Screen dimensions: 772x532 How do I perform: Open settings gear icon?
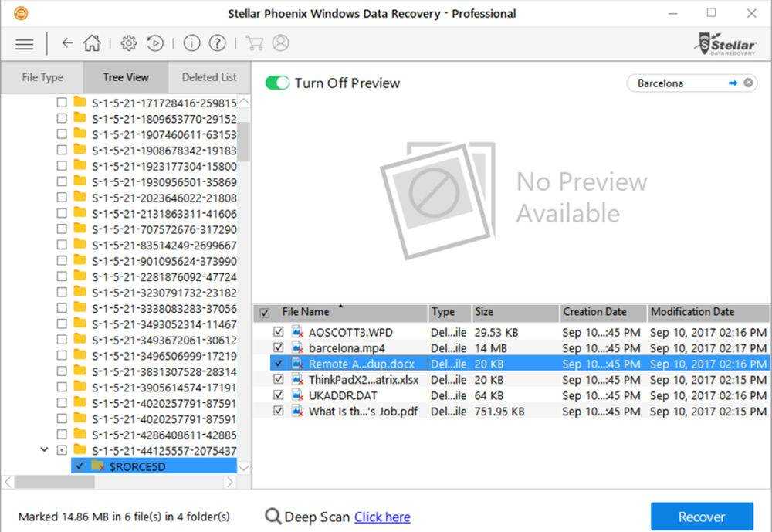click(x=129, y=43)
